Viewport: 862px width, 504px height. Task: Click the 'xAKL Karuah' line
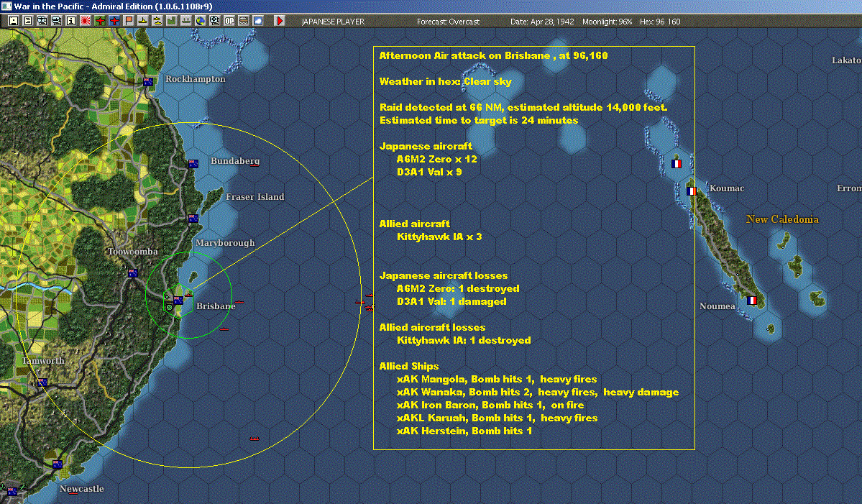click(497, 418)
